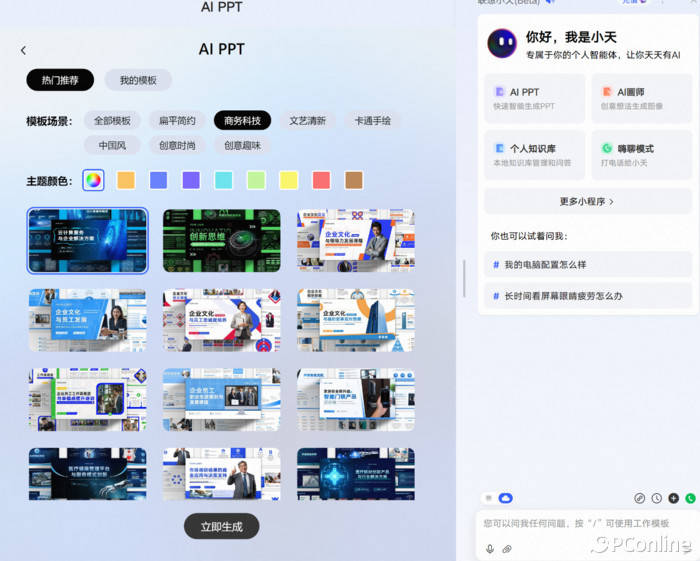
Task: Switch to the 我的模板 tab
Action: pyautogui.click(x=138, y=80)
